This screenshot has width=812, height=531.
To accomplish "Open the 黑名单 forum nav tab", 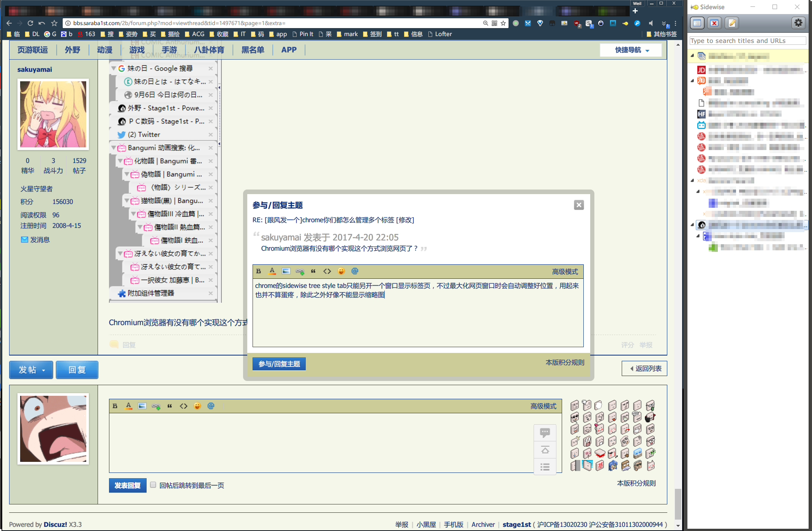I will pyautogui.click(x=253, y=50).
